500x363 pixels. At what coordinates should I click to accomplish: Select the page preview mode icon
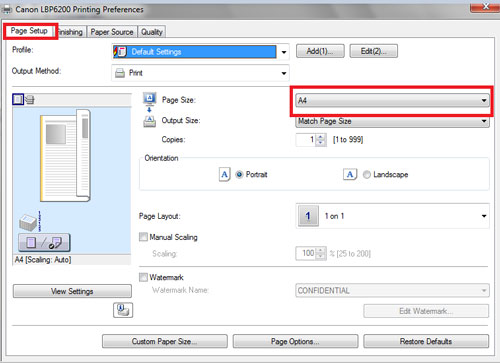[x=18, y=99]
